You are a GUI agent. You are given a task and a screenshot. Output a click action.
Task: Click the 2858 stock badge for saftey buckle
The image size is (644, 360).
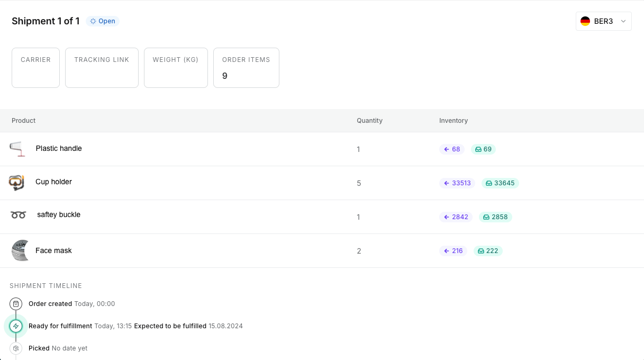click(495, 217)
